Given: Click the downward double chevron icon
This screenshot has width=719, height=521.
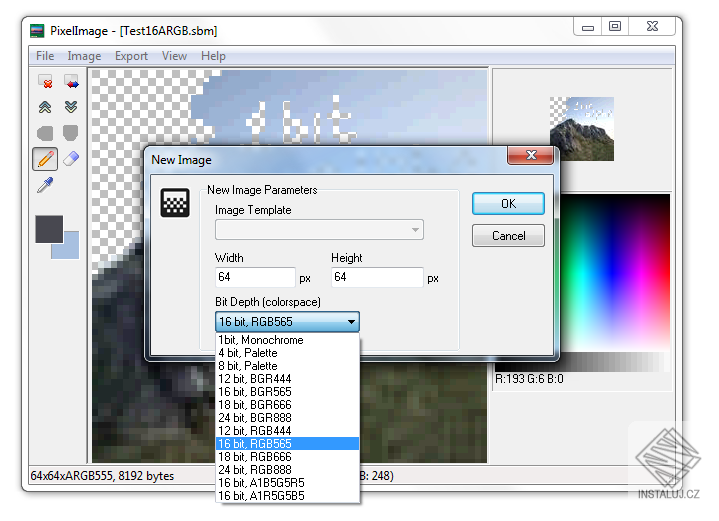Looking at the screenshot, I should [71, 107].
